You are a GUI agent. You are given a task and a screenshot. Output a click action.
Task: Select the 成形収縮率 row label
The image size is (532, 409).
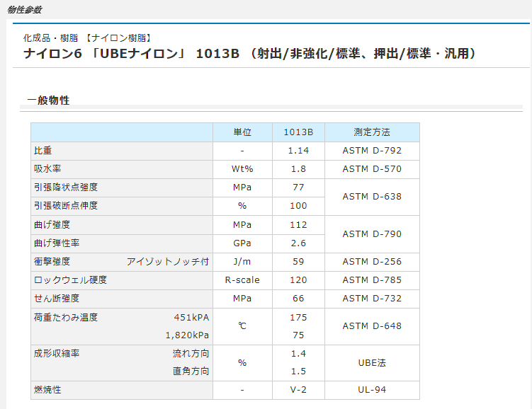(x=57, y=353)
